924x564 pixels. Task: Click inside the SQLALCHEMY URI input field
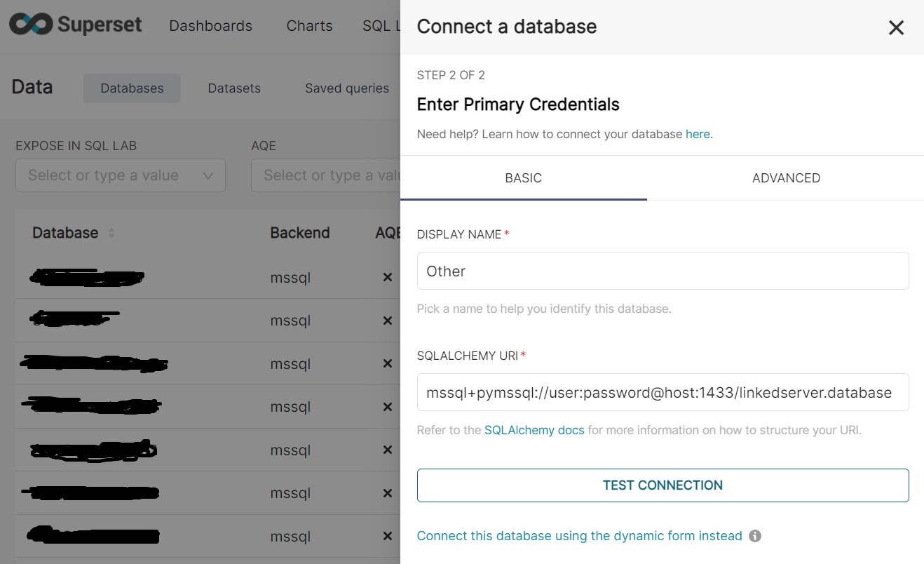pos(663,391)
